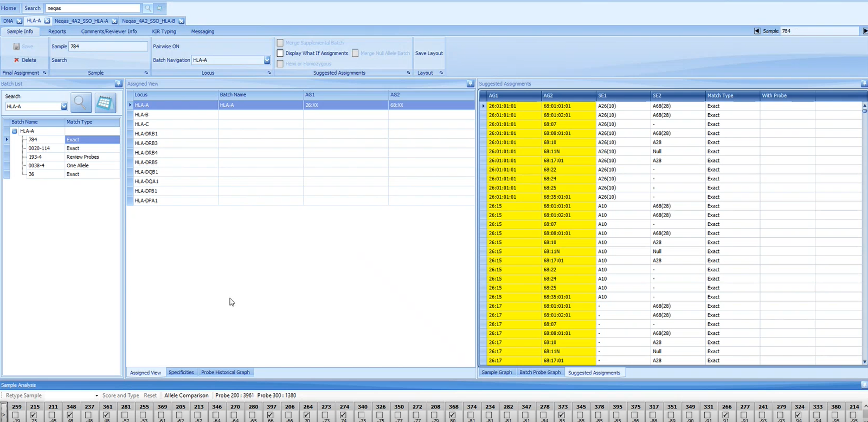The width and height of the screenshot is (868, 422).
Task: Click the Sample 784 input field
Action: (108, 47)
